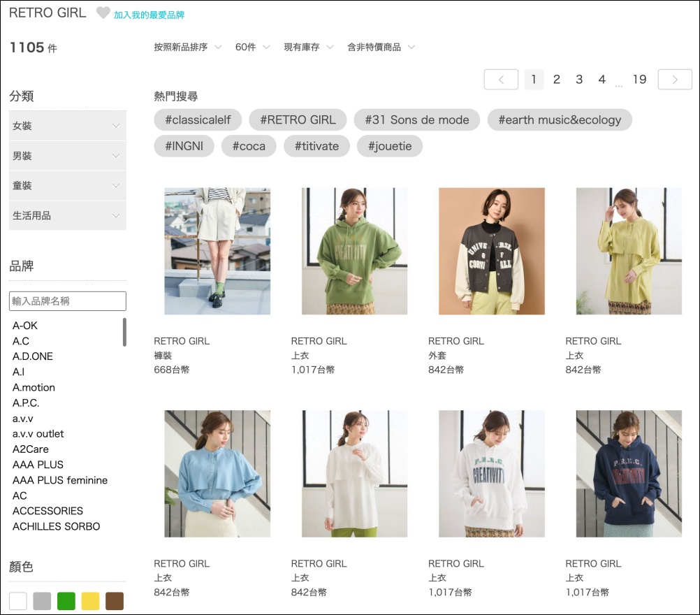Image resolution: width=700 pixels, height=615 pixels.
Task: Open the blue blouse product photo
Action: click(217, 474)
